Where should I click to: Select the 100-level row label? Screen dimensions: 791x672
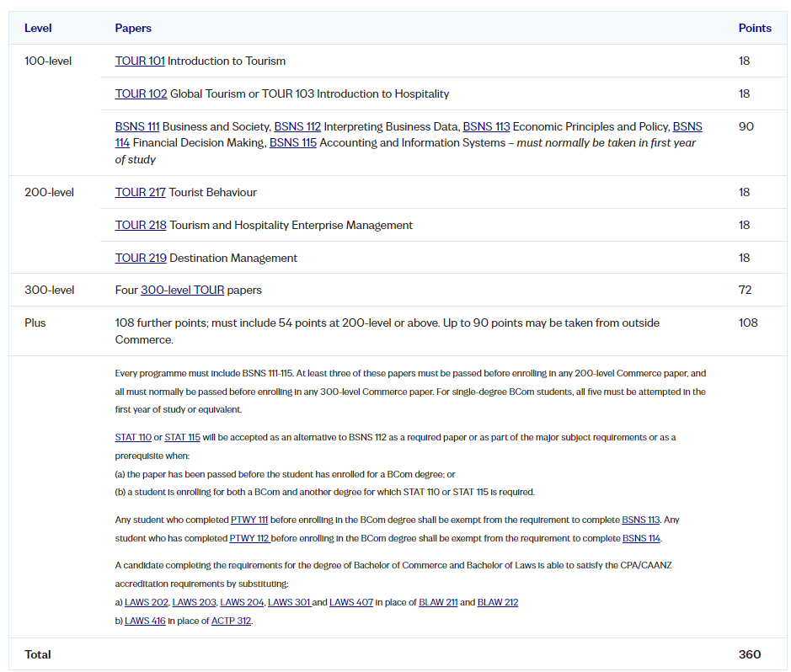click(x=48, y=61)
